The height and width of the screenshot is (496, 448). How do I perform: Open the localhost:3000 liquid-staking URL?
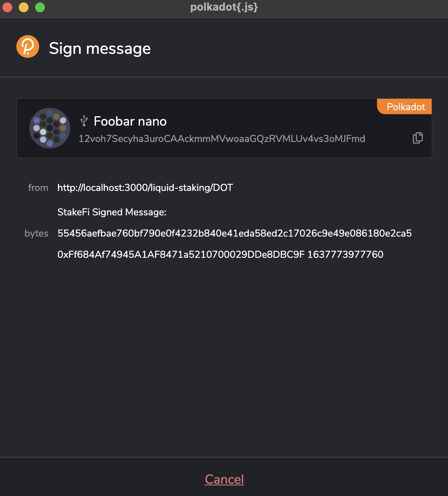145,188
